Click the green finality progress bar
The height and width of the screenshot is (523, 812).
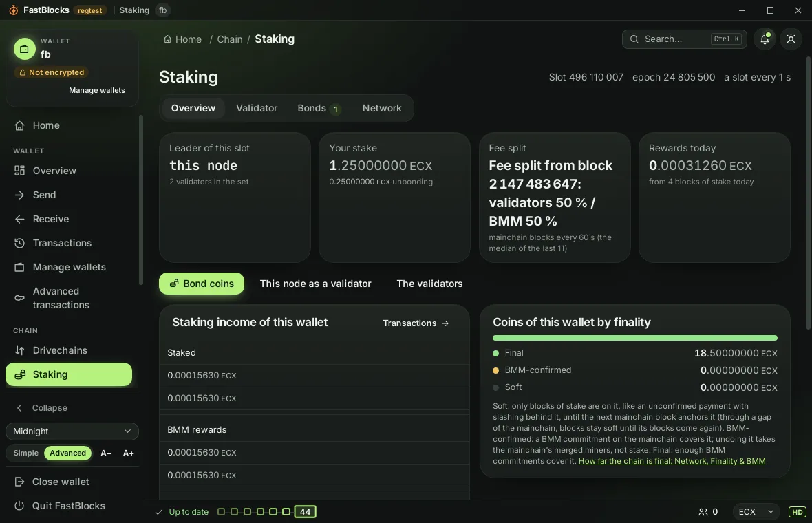(635, 338)
